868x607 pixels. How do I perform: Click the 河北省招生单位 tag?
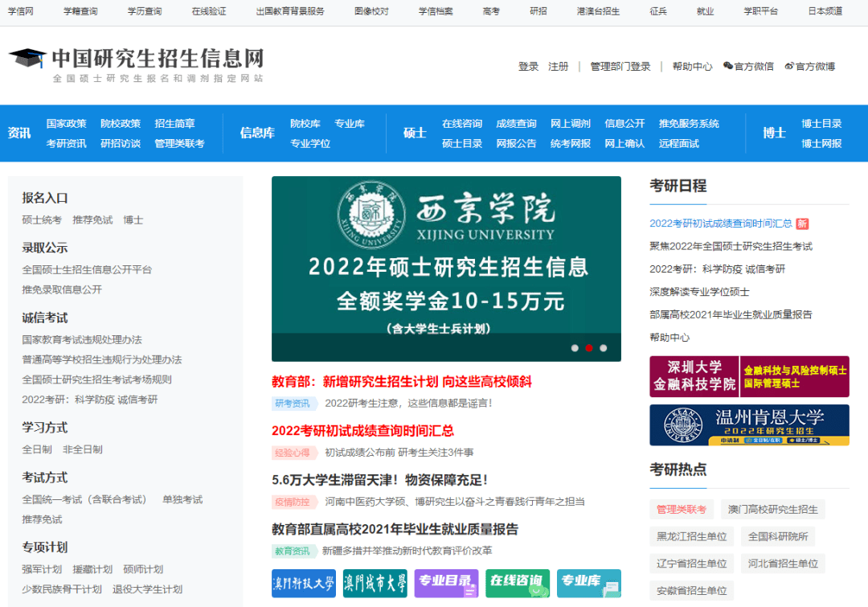coord(783,564)
